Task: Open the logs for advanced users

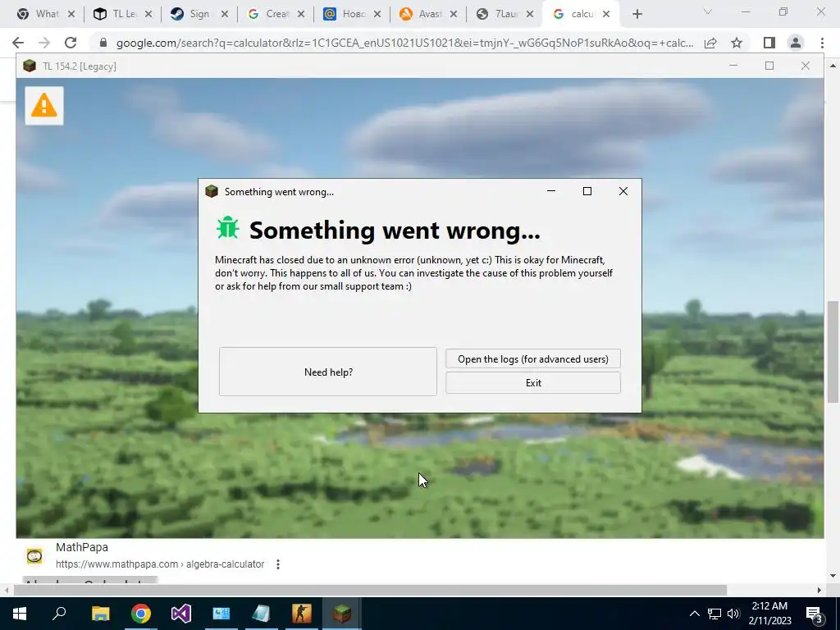Action: pos(533,359)
